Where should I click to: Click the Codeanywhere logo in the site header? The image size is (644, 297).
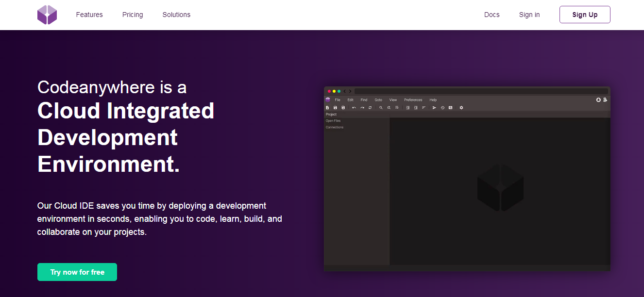[x=47, y=15]
